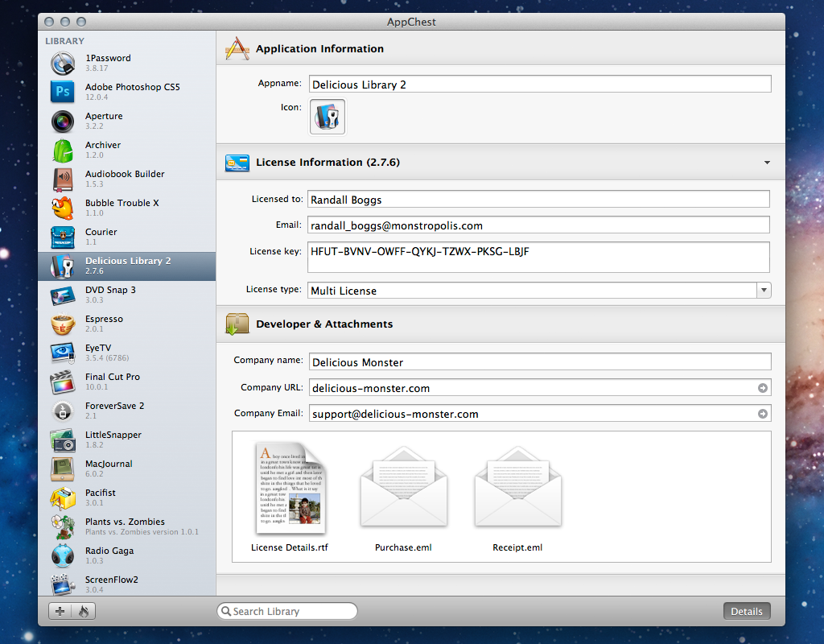
Task: Select Final Cut Pro in library list
Action: click(126, 382)
